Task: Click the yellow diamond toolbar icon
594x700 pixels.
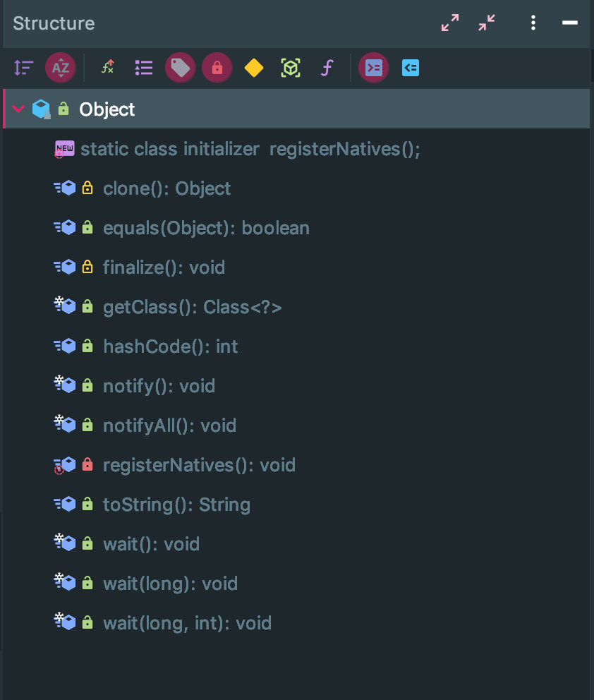Action: [x=254, y=68]
